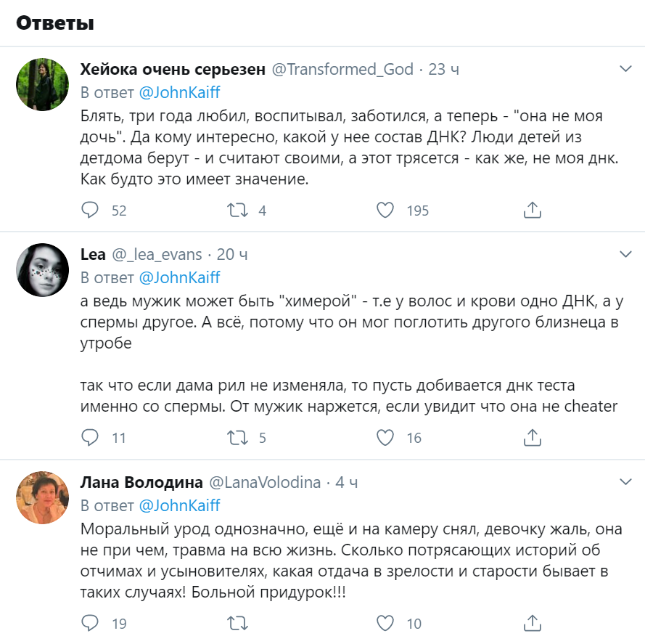Share Lea's tweet via share icon
This screenshot has height=644, width=645.
[532, 437]
